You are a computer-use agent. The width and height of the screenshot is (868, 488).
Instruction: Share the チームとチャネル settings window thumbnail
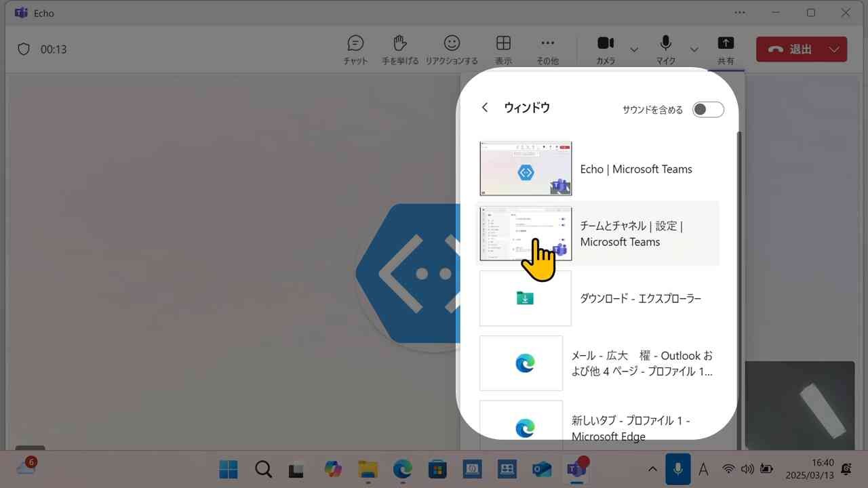(526, 232)
